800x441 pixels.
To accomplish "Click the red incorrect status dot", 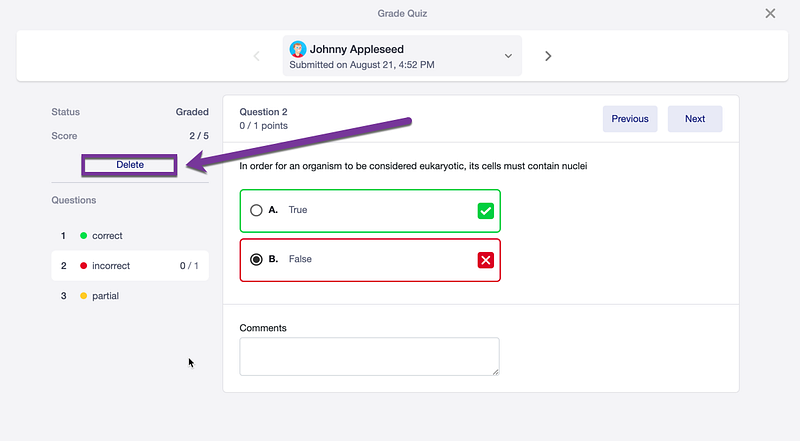I will coord(84,266).
